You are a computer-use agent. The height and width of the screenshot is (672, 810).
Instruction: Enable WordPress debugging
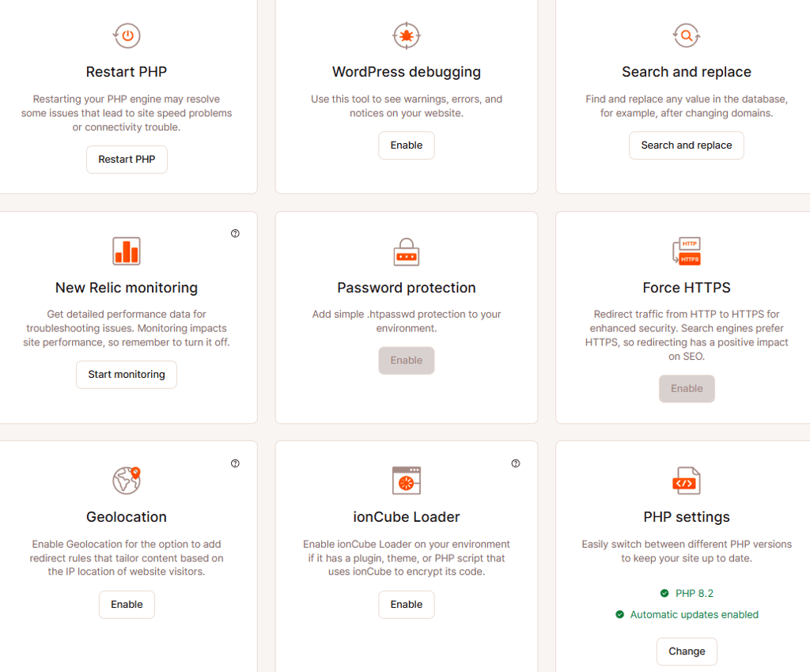tap(407, 145)
